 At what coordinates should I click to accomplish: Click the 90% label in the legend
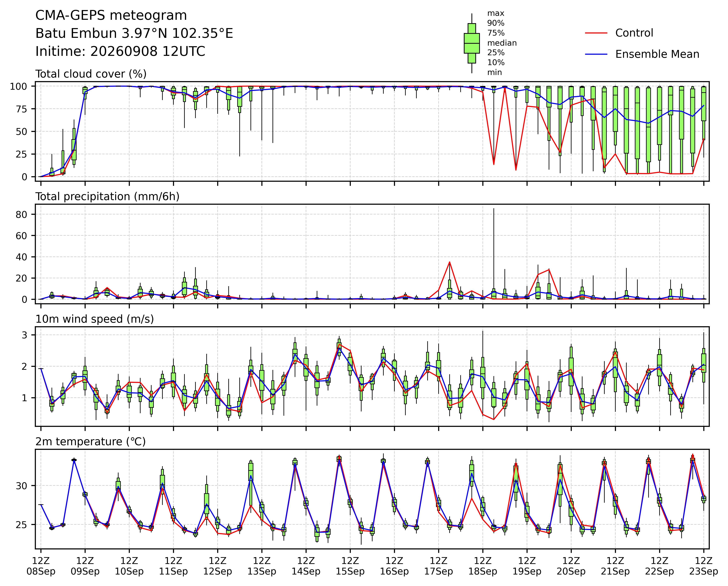496,23
